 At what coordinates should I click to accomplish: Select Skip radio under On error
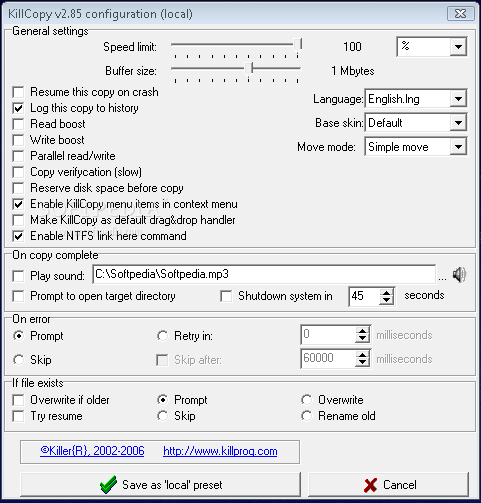(x=19, y=360)
